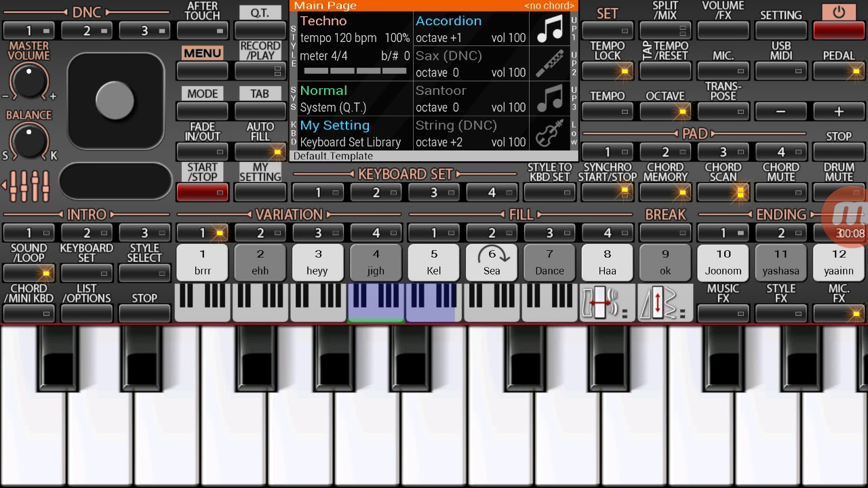Trigger sample pad 4 jigh

pos(376,262)
